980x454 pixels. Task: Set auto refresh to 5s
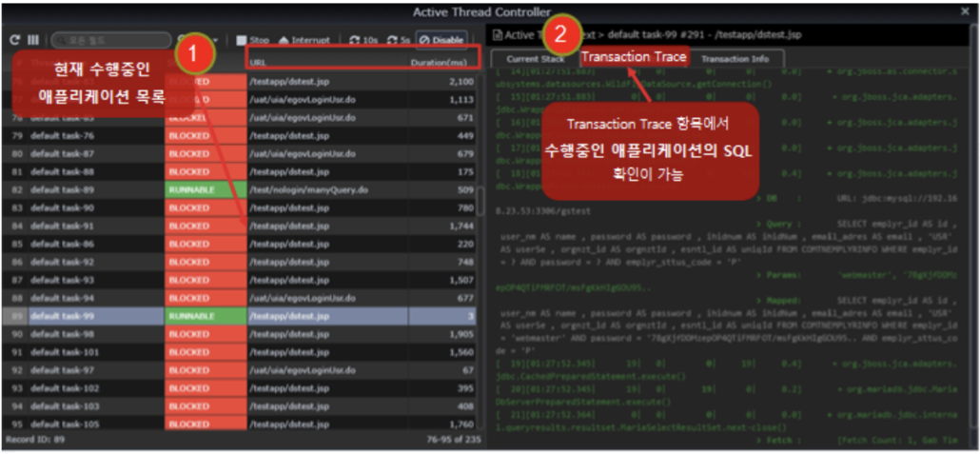tap(399, 40)
